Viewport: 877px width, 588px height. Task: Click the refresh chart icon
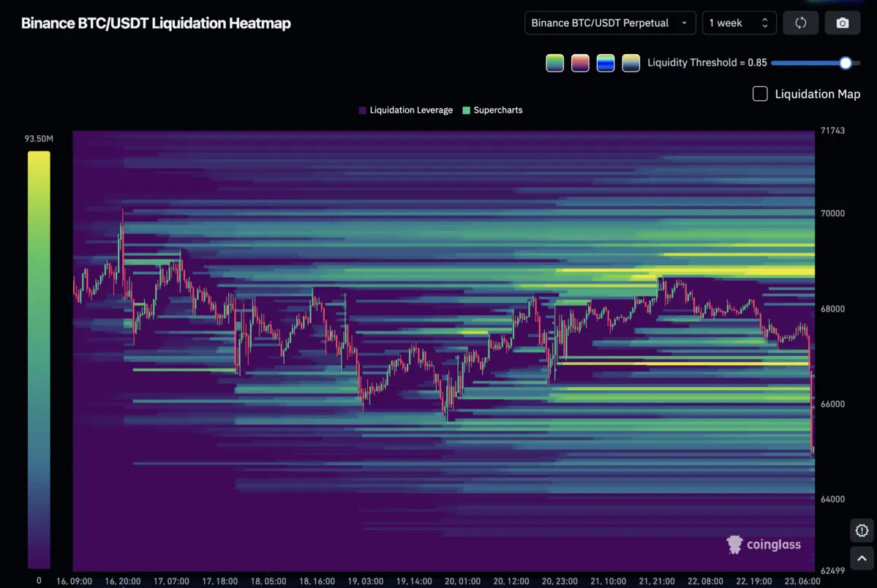pyautogui.click(x=800, y=23)
